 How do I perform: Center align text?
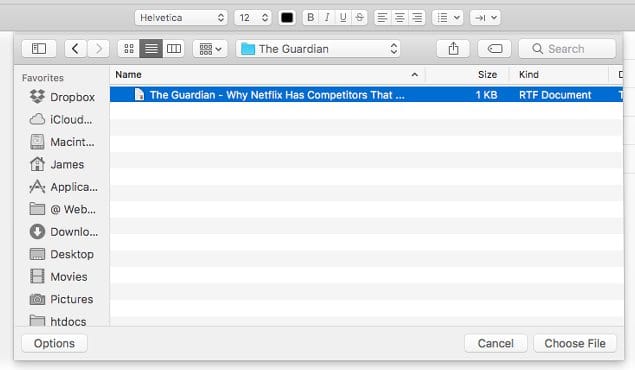click(400, 17)
